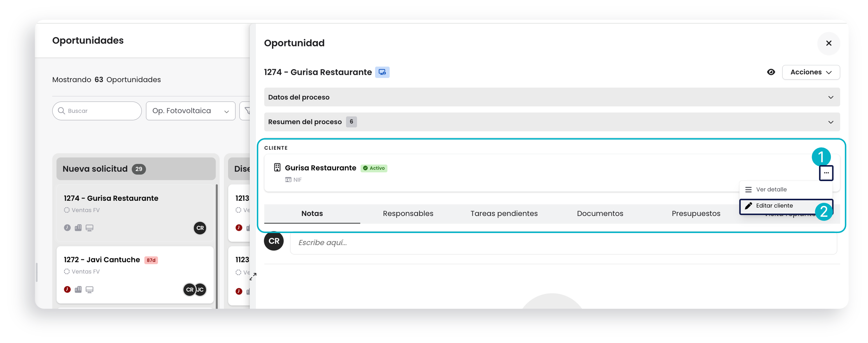This screenshot has height=343, width=868.
Task: Click the red clock icon on the 1213 card
Action: click(x=238, y=228)
